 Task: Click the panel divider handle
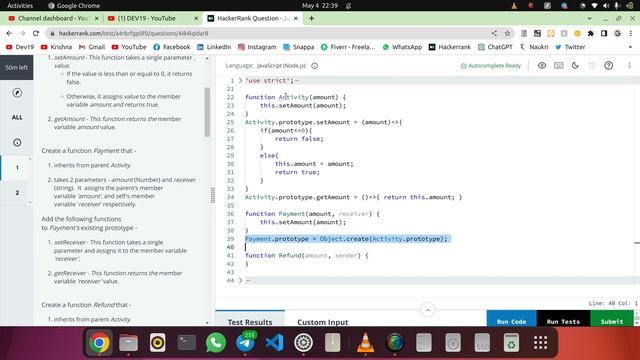coord(213,196)
